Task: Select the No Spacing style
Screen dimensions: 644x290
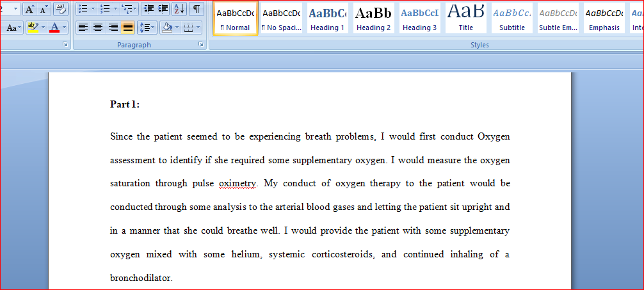Action: coord(281,18)
